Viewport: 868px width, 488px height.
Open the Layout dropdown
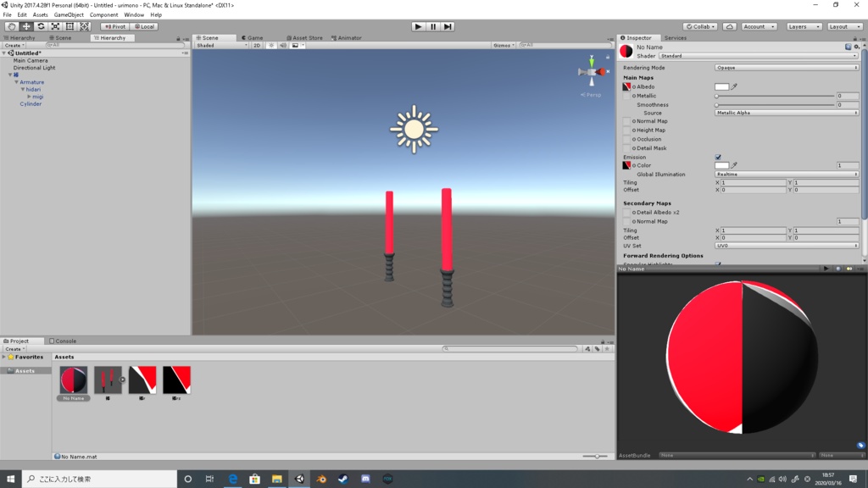click(844, 26)
